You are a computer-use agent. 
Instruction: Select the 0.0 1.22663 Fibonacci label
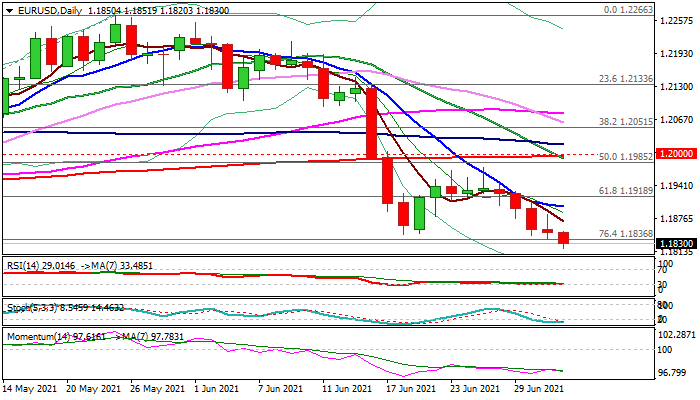point(628,9)
